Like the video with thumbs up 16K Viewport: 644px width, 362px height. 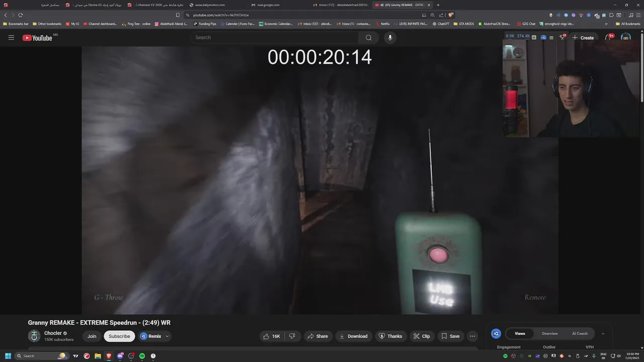271,336
